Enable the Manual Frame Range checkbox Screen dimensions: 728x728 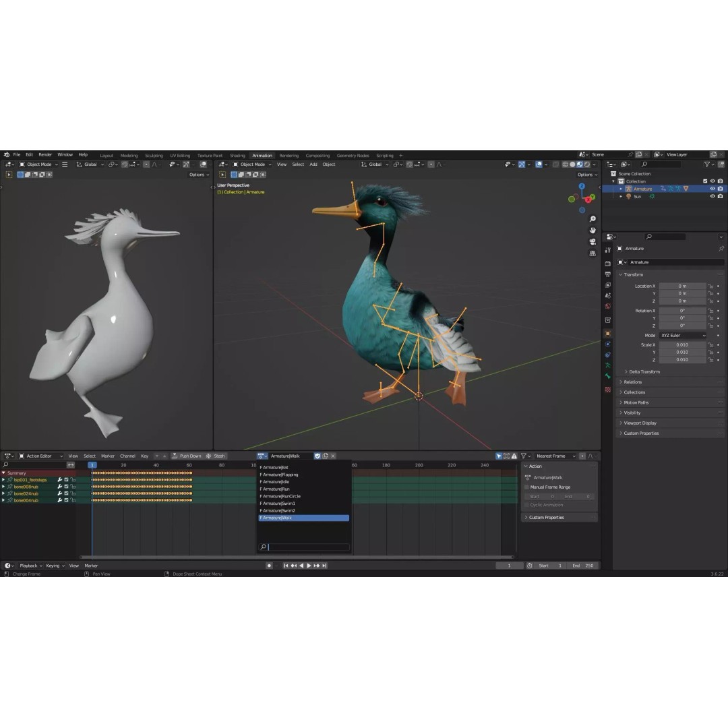click(526, 487)
